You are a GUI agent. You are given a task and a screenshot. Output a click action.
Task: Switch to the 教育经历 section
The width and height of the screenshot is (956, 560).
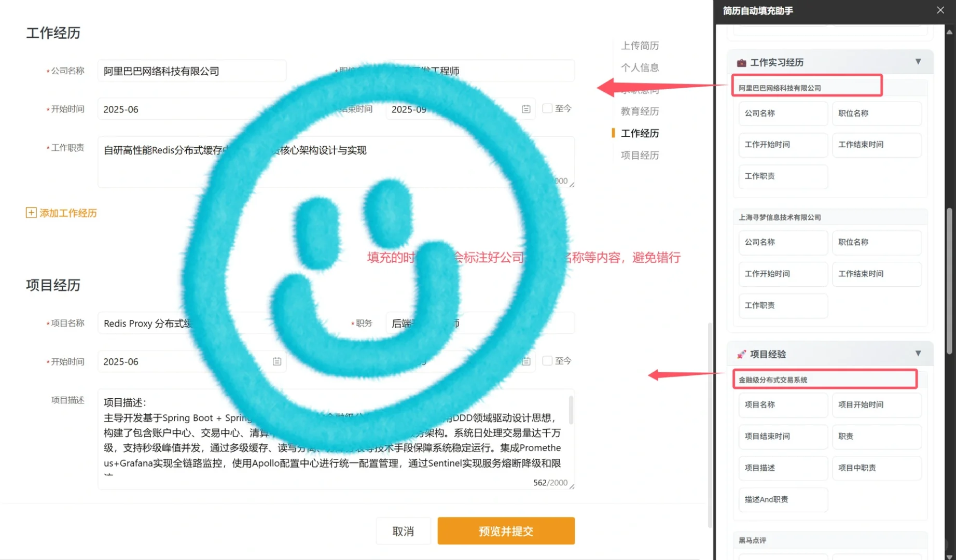coord(640,110)
